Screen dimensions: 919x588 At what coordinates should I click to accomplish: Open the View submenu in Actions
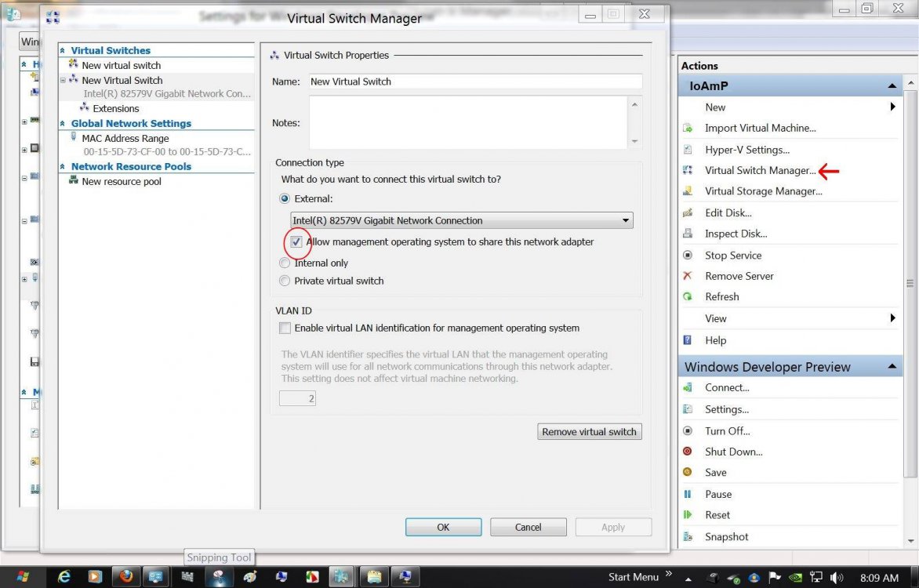click(892, 318)
